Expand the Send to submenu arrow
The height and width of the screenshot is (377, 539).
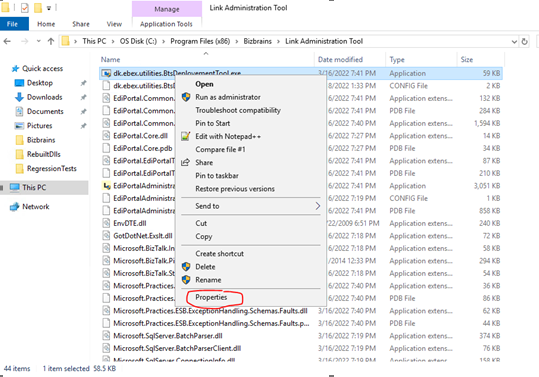point(318,206)
